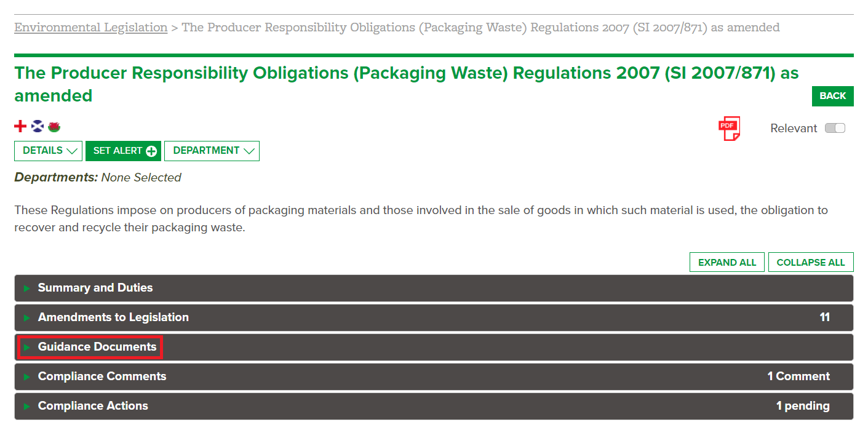Expand the Amendments to Legislation section
Image resolution: width=868 pixels, height=422 pixels.
click(x=434, y=317)
